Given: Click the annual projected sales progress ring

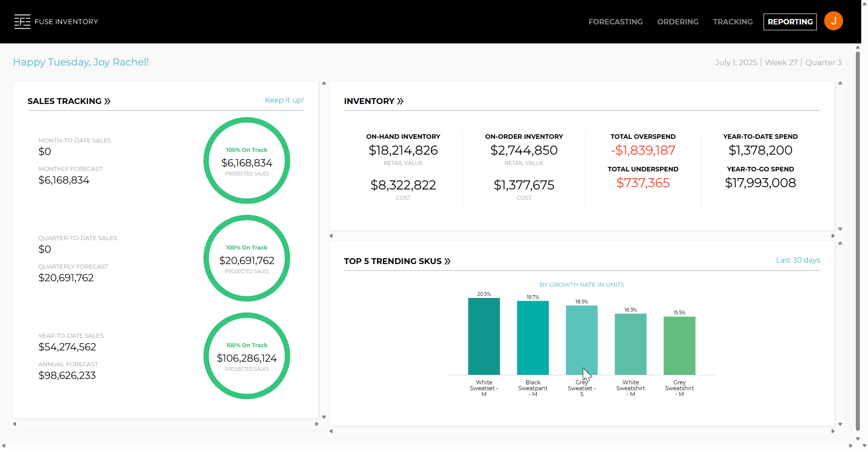Looking at the screenshot, I should [247, 356].
